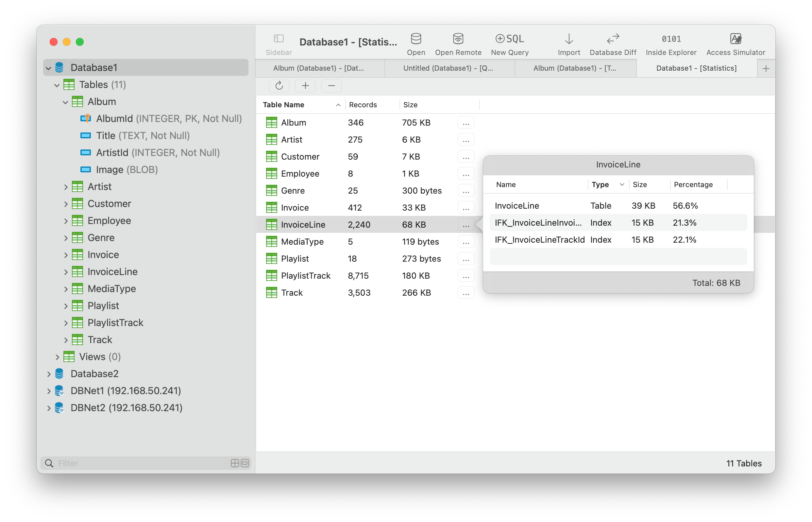The width and height of the screenshot is (812, 522).
Task: Click the AlbumId primary key column icon
Action: click(85, 118)
